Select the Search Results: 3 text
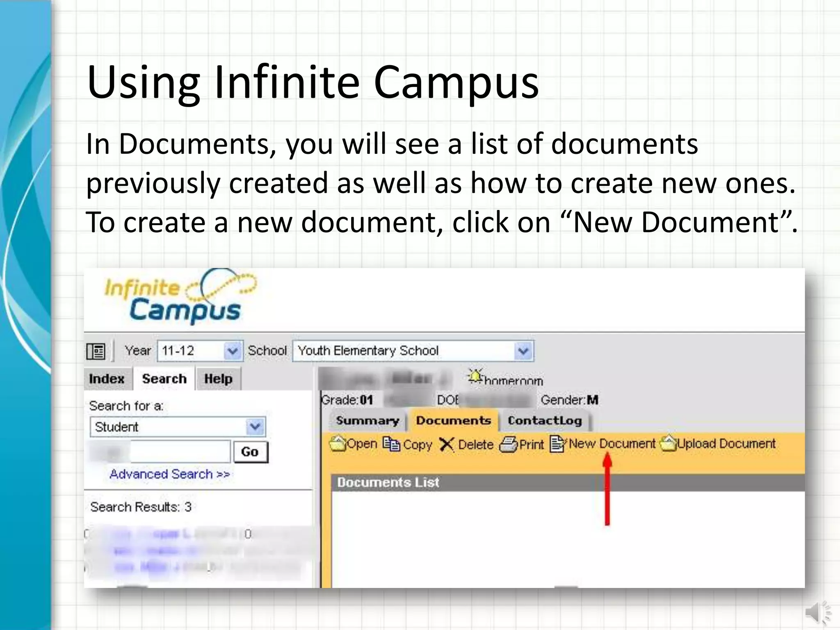Image resolution: width=840 pixels, height=630 pixels. click(x=141, y=507)
